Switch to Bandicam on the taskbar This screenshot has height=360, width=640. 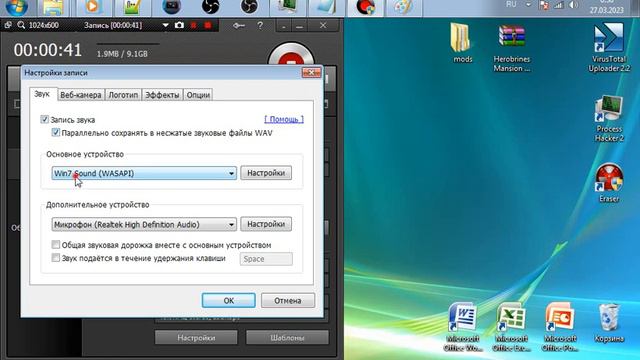tap(365, 7)
